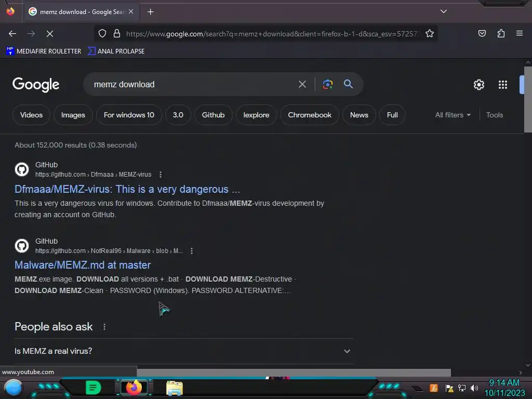Screen dimensions: 532x399
Task: Apply the Iexplore filter chip
Action: 256,115
